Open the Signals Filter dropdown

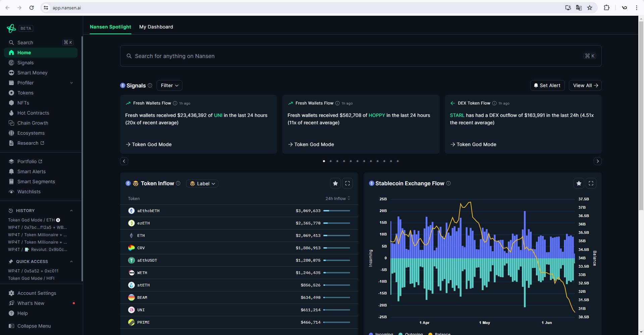coord(169,85)
